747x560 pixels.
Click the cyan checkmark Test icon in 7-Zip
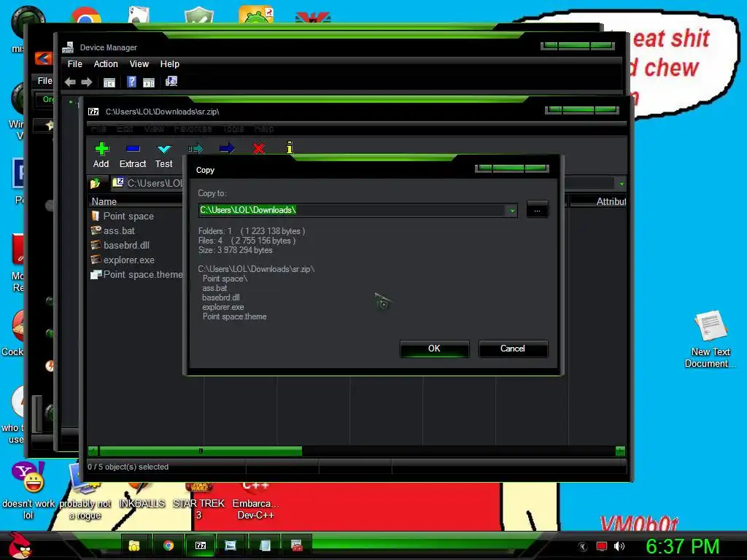pos(164,149)
